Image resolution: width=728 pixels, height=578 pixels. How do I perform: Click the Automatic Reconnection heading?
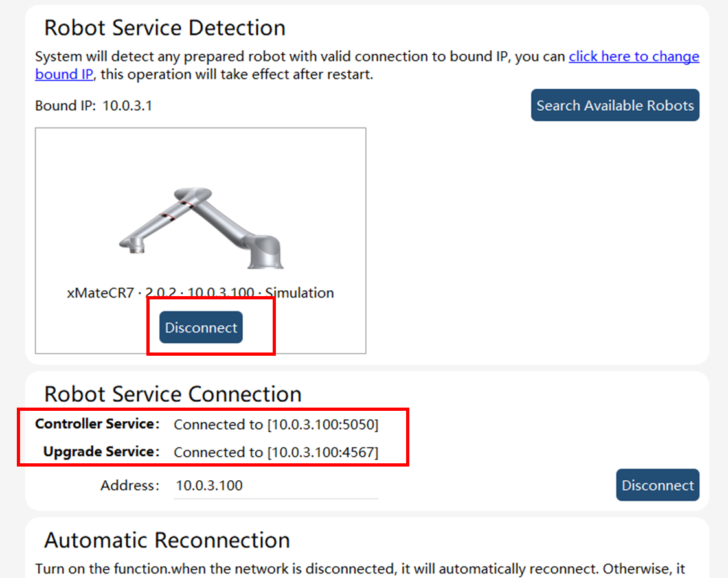(167, 540)
